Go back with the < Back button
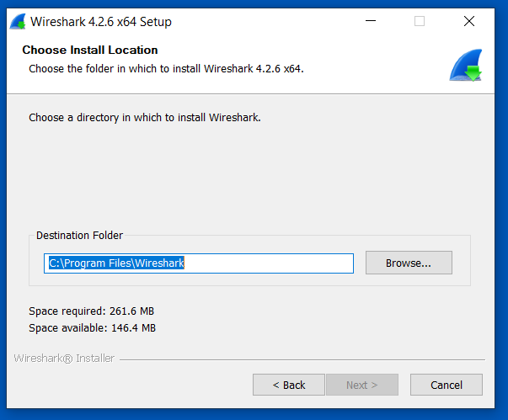This screenshot has width=508, height=420. click(x=288, y=385)
